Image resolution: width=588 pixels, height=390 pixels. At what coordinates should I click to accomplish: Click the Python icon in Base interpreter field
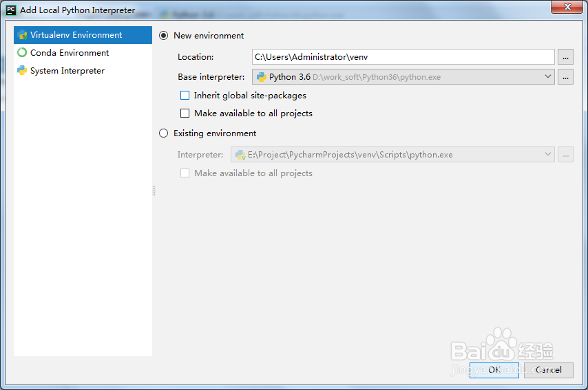pos(262,77)
